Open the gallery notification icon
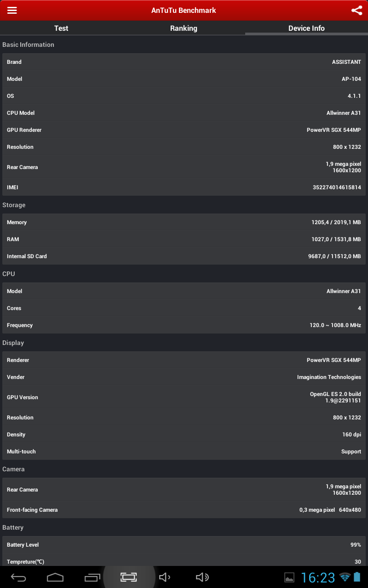Viewport: 368px width, 588px height. click(x=289, y=577)
